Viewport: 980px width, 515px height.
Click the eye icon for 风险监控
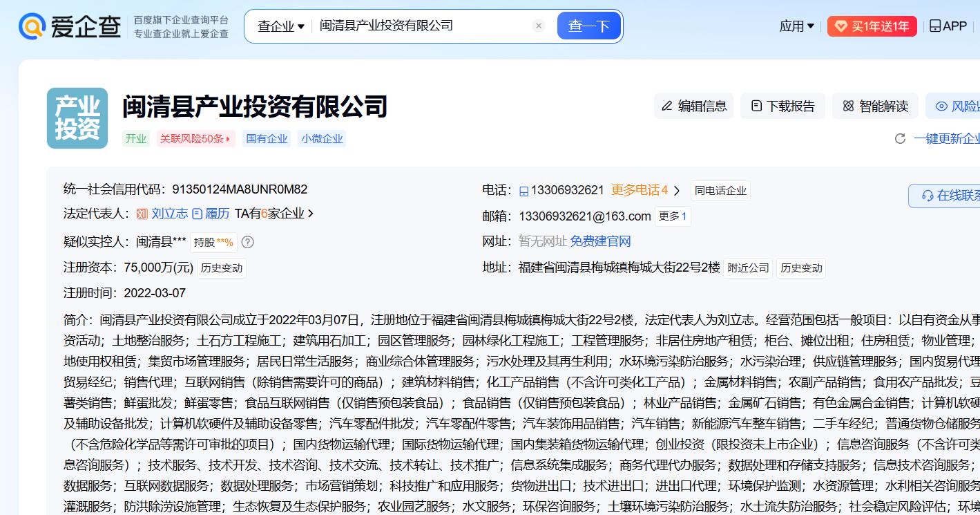coord(941,106)
